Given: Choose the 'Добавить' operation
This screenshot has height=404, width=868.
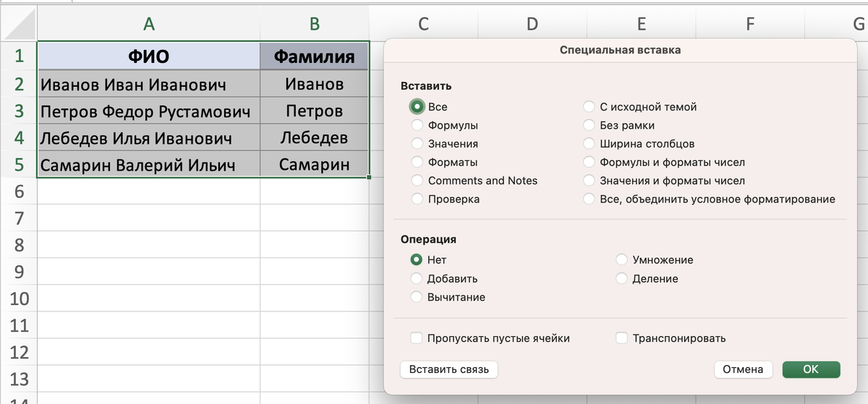Looking at the screenshot, I should coord(417,278).
